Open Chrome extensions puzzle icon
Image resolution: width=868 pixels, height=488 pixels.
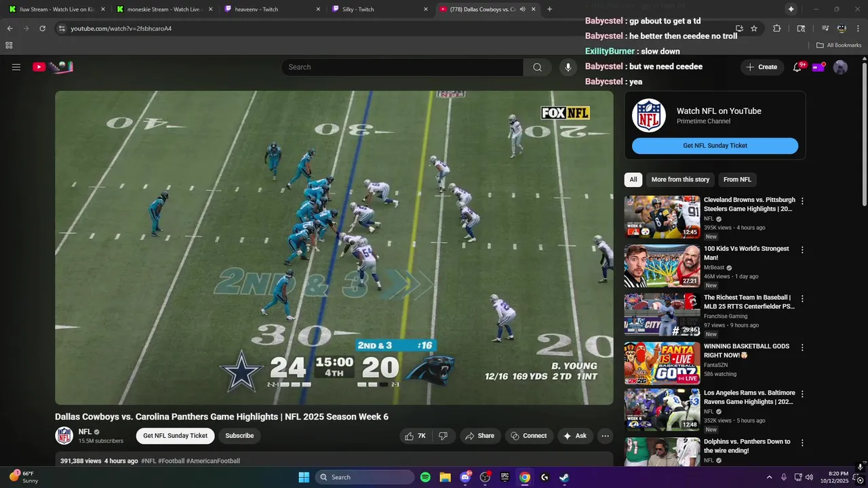click(x=776, y=28)
